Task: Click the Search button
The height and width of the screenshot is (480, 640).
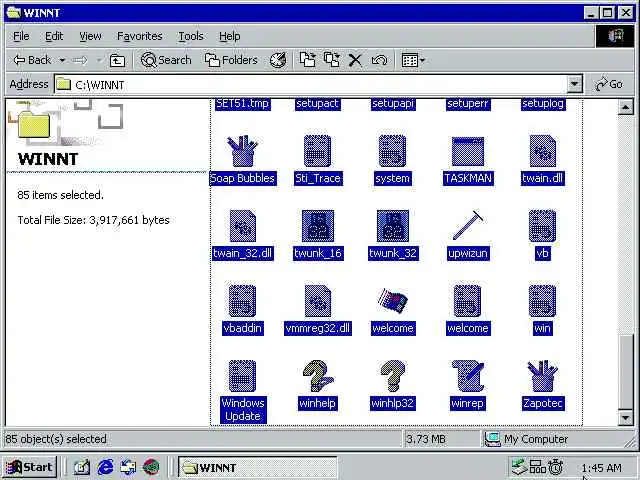Action: click(166, 61)
